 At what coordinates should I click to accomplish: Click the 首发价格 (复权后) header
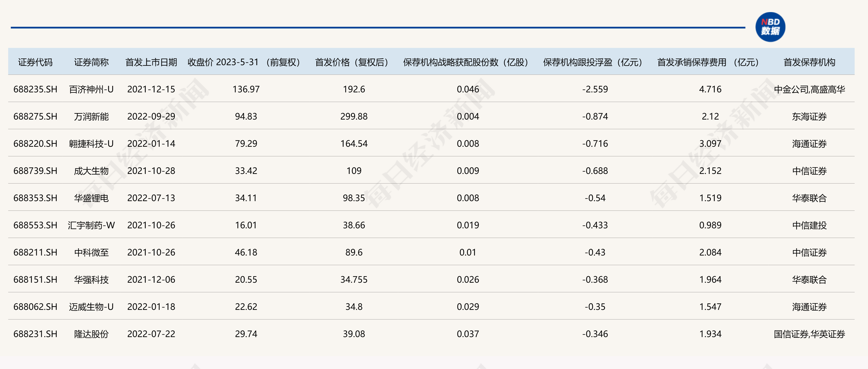(352, 62)
